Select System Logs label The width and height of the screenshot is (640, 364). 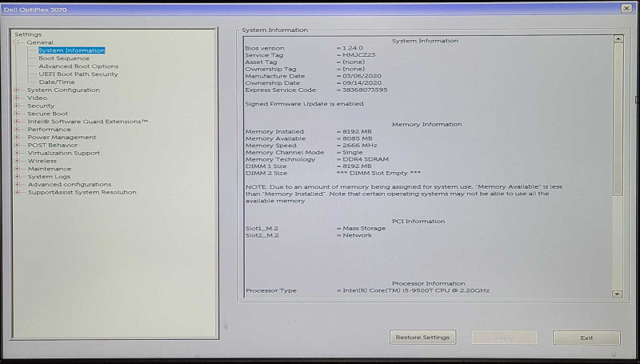coord(49,177)
